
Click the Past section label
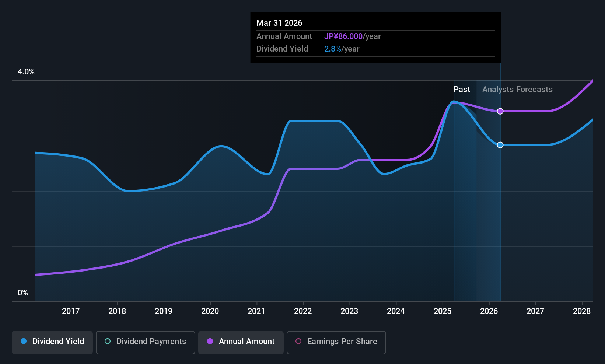click(462, 90)
